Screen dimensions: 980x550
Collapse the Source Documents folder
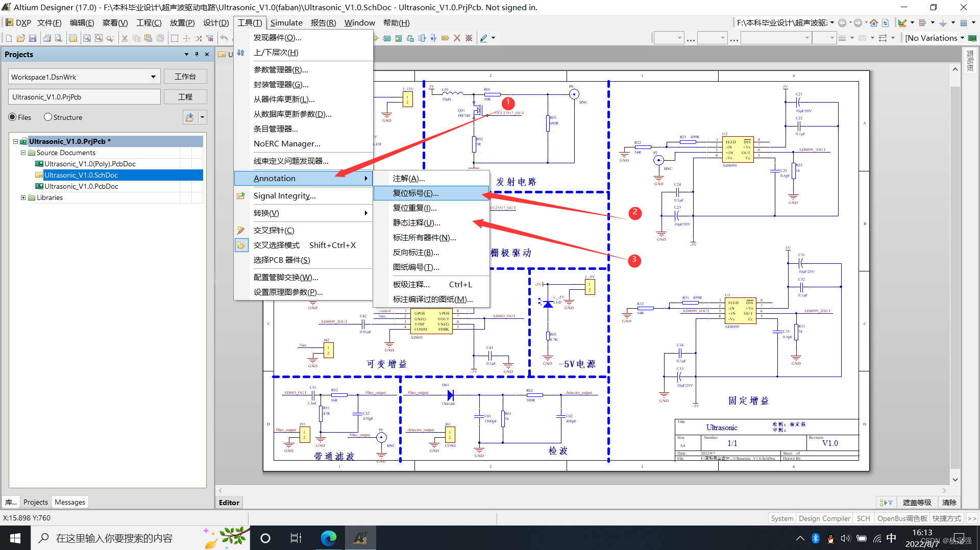23,153
